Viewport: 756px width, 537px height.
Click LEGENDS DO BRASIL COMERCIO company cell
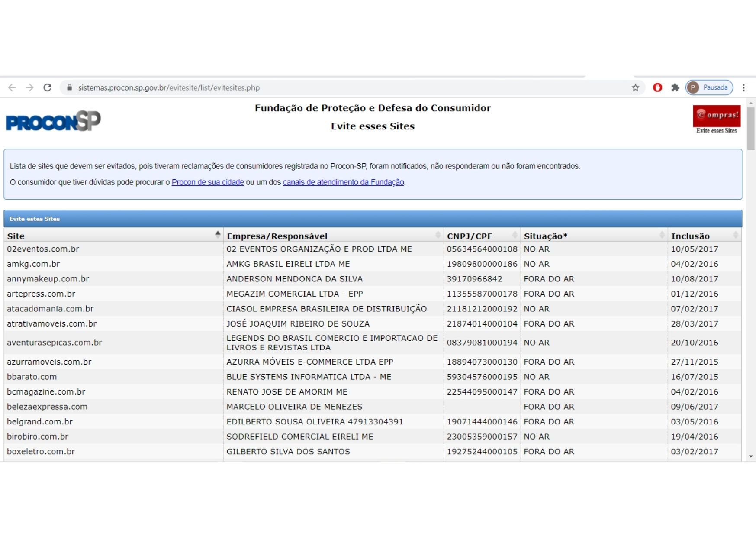point(333,343)
